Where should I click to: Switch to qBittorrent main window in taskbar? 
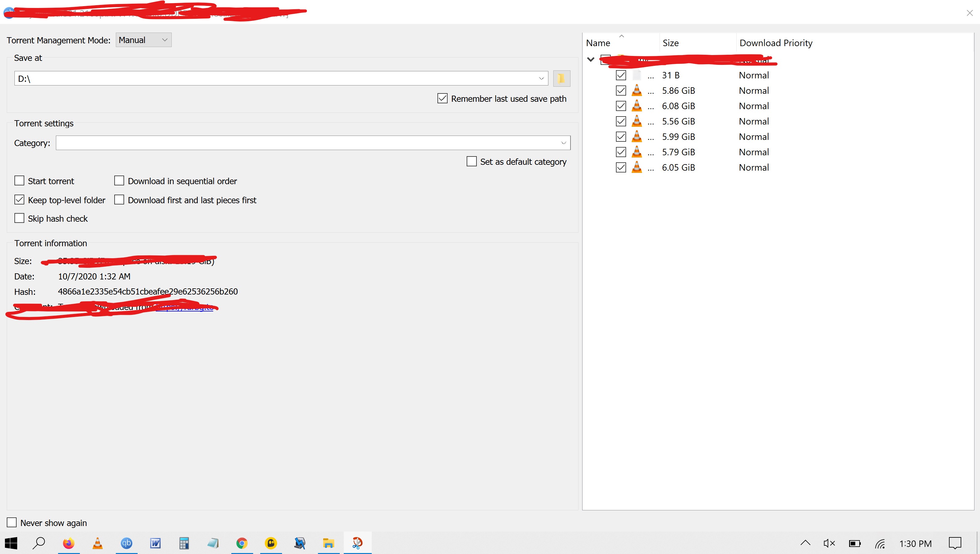click(126, 543)
